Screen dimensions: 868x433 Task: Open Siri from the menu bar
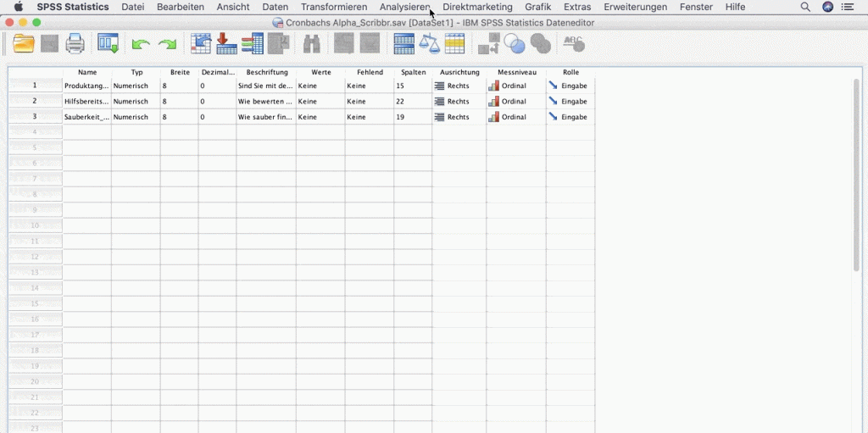click(x=827, y=7)
